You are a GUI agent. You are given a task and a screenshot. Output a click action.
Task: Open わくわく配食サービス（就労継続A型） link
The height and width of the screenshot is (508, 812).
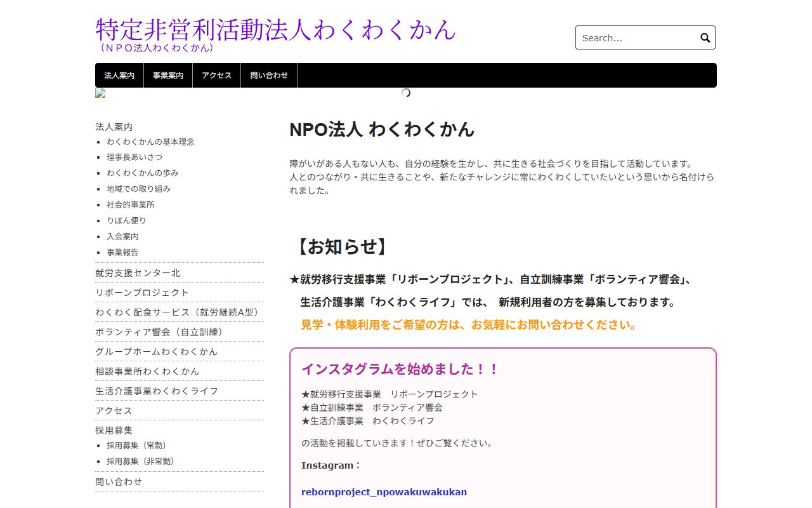click(x=178, y=312)
